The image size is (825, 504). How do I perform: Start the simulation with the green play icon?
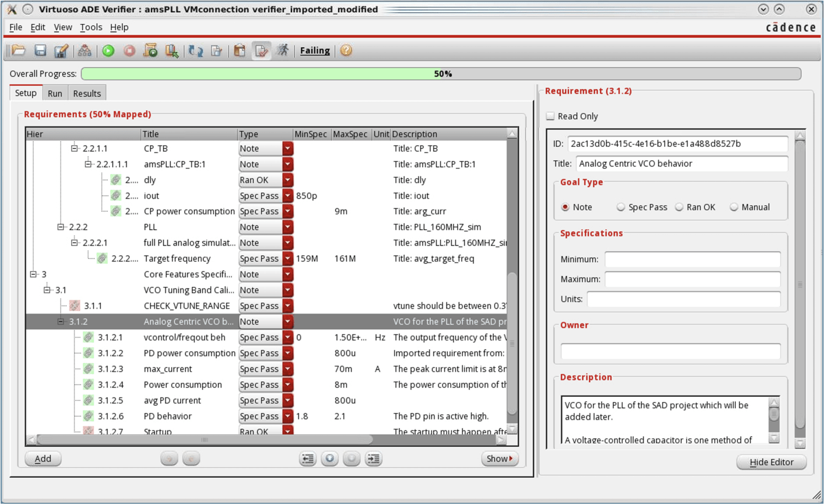(108, 51)
